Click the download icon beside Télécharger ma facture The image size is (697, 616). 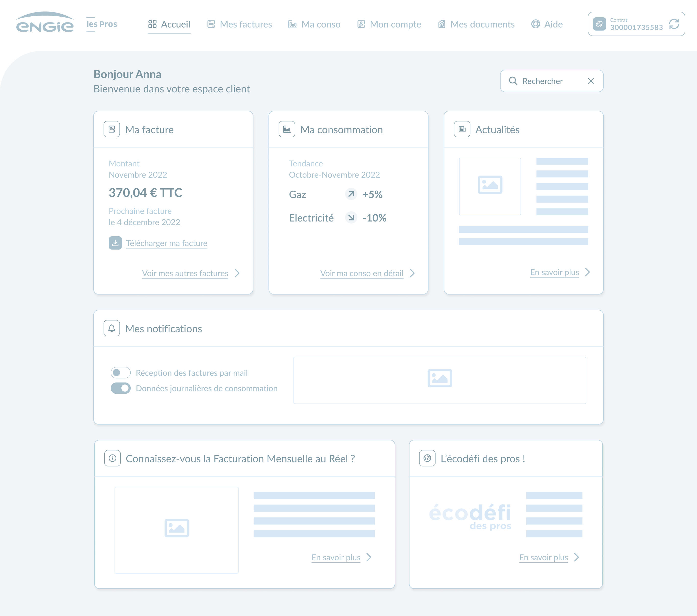(x=115, y=243)
